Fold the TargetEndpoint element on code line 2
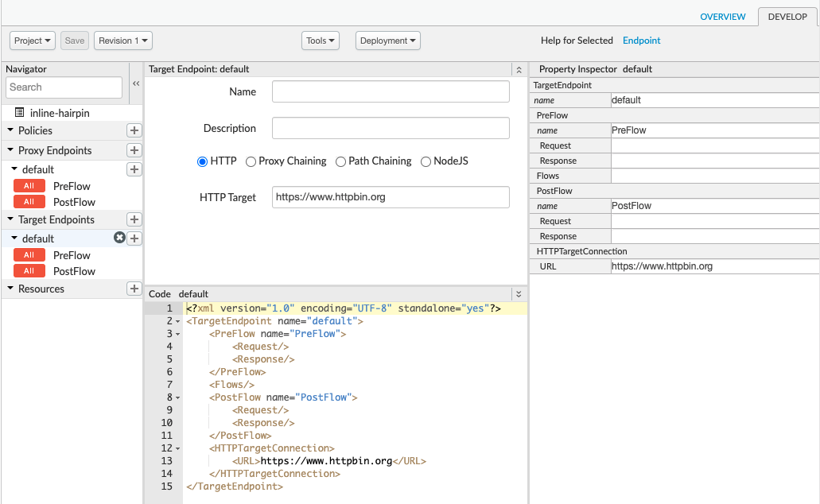This screenshot has width=820, height=504. [178, 321]
